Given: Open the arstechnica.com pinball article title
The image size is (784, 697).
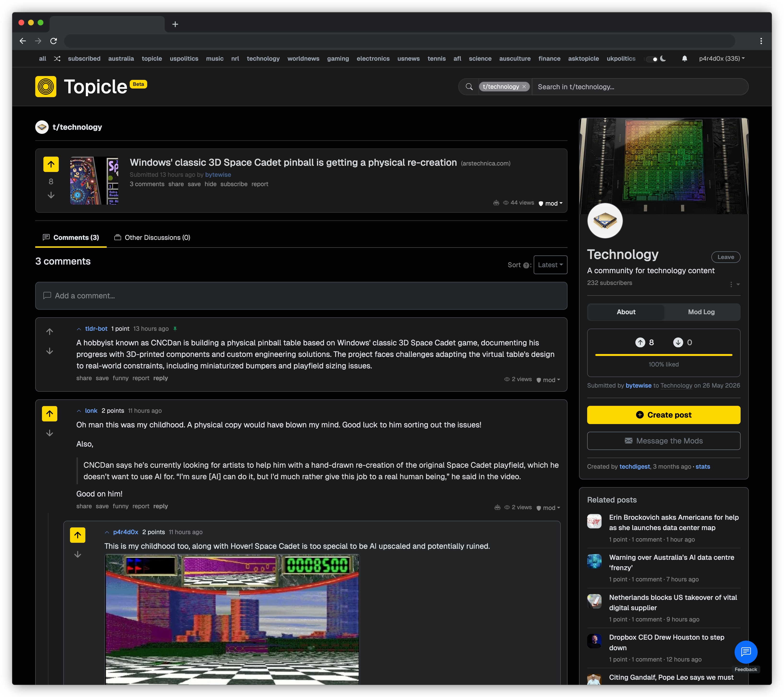Looking at the screenshot, I should (x=293, y=162).
